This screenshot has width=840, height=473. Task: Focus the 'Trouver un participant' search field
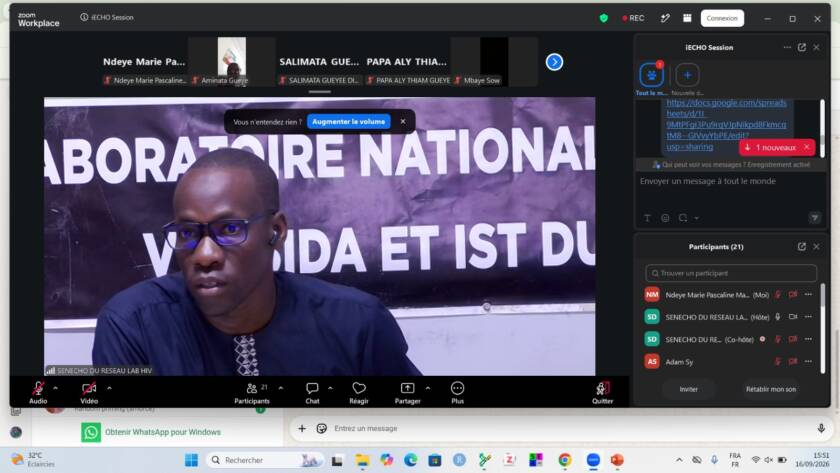coord(731,273)
